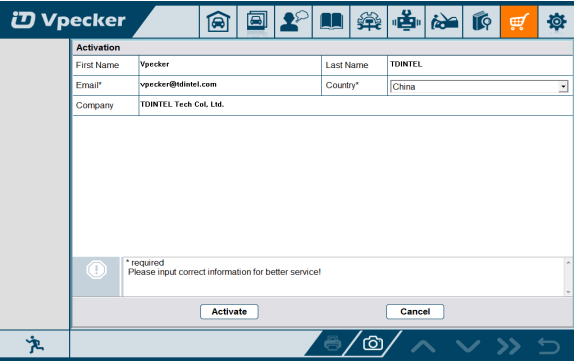Click the 'Company' label
Viewport: 574px width, 361px height.
coord(94,105)
